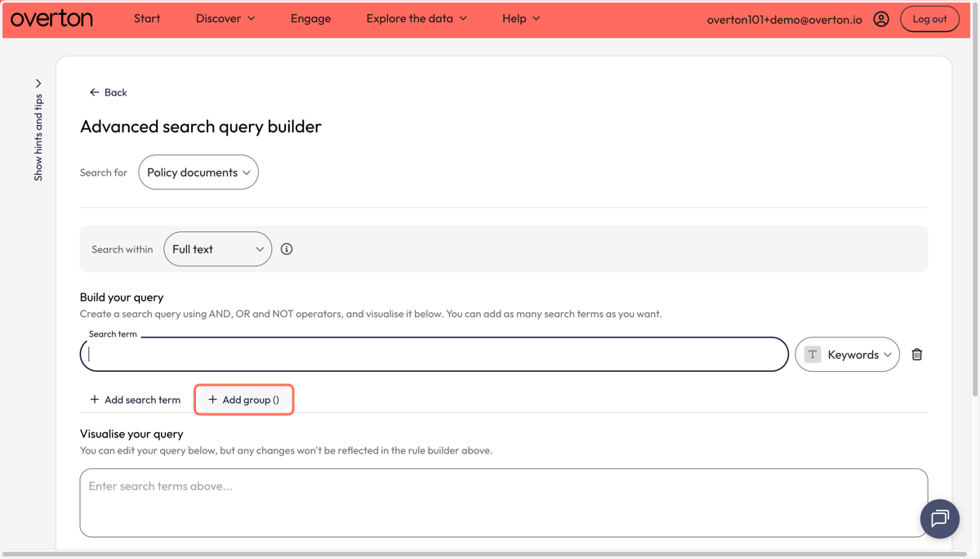Open the Policy documents dropdown
This screenshot has height=559, width=980.
click(x=198, y=172)
